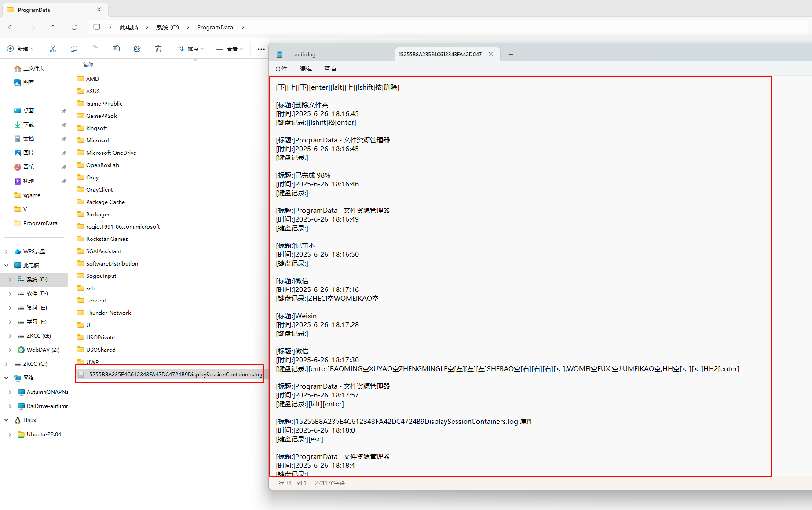
Task: Add a new Notepad tab
Action: (x=511, y=54)
